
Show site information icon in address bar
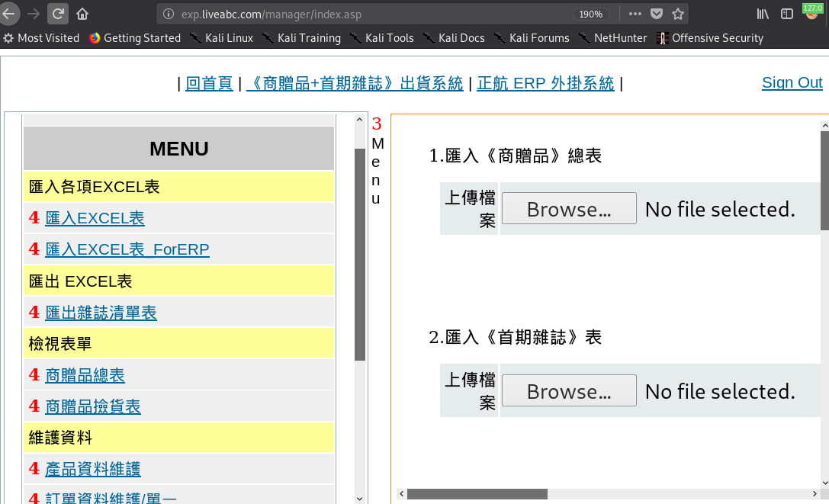(168, 14)
